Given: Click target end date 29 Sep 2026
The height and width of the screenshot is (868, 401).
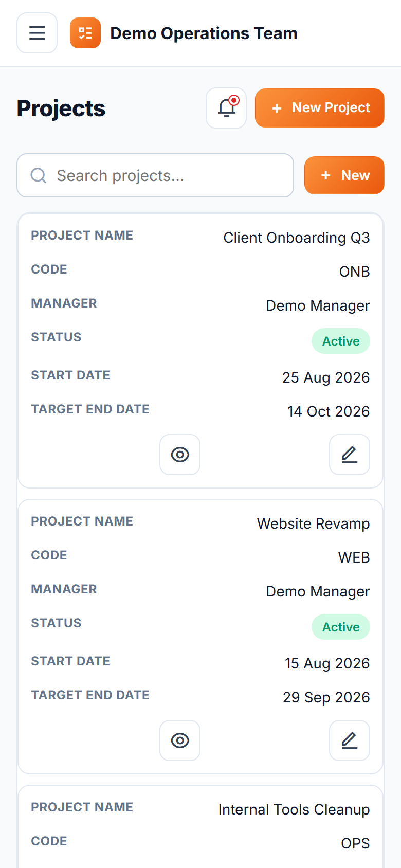Looking at the screenshot, I should pos(326,697).
